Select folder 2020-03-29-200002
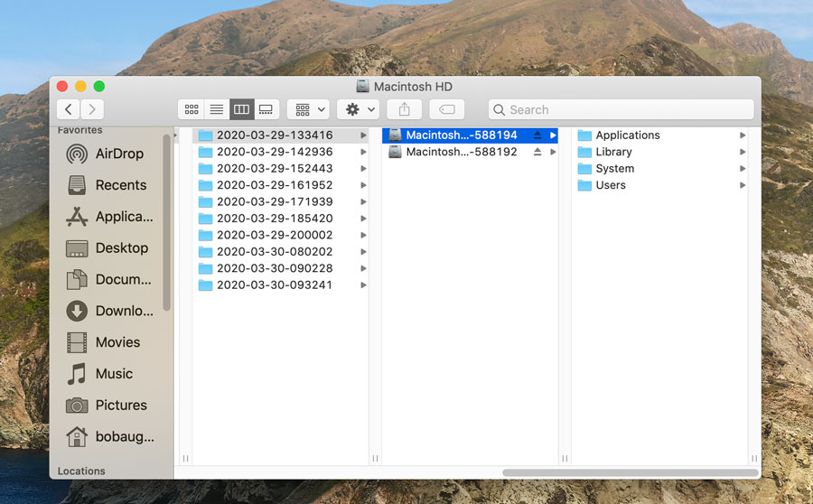Screen dimensions: 813x504 pos(281,235)
